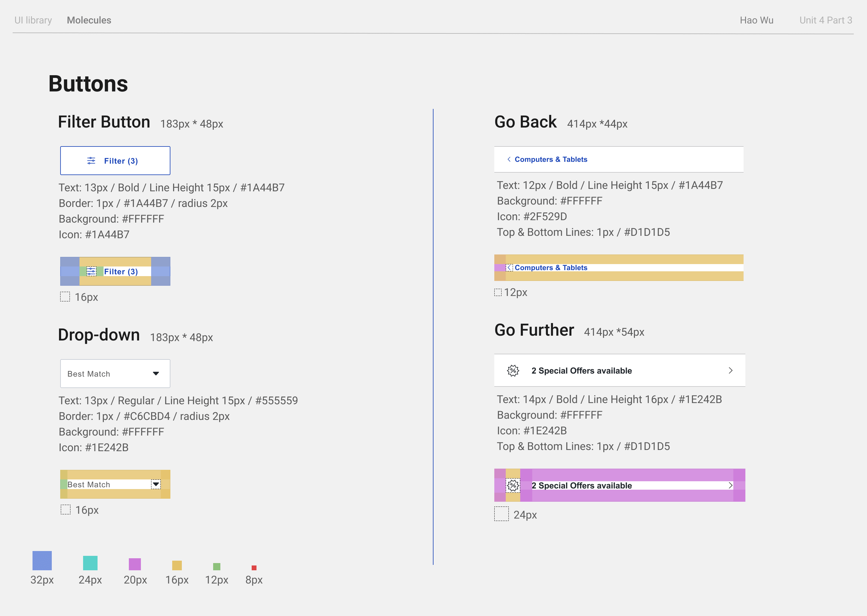Click the right chevron on Special Offers row
Image resolution: width=867 pixels, height=616 pixels.
pos(730,371)
